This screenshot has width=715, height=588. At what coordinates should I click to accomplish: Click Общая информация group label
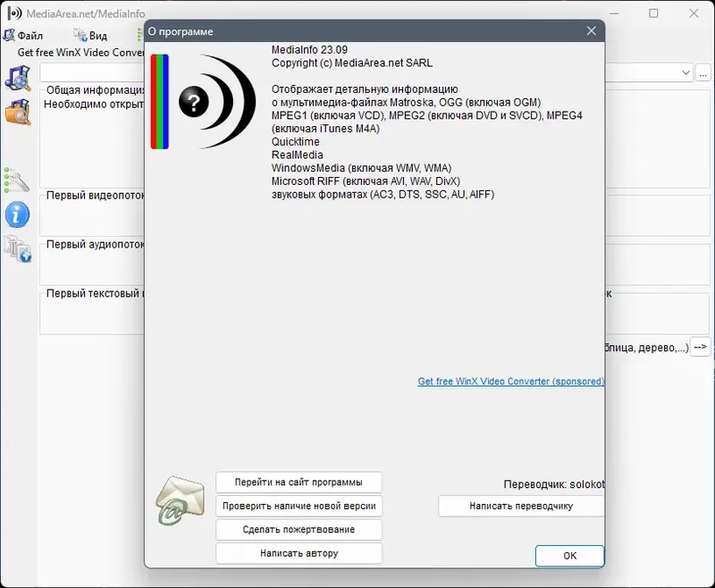point(96,90)
